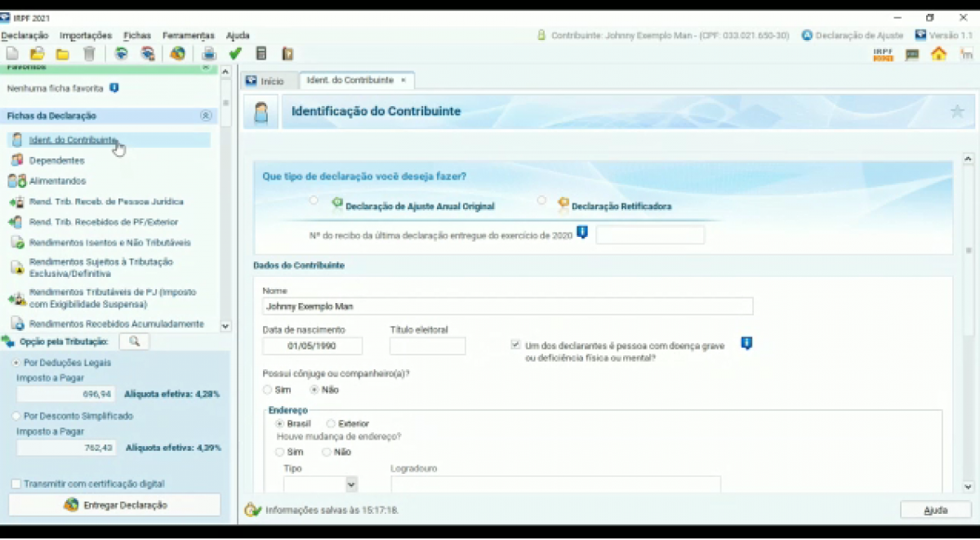Click the info icon beside Nenhuma ficha favorita

tap(114, 87)
